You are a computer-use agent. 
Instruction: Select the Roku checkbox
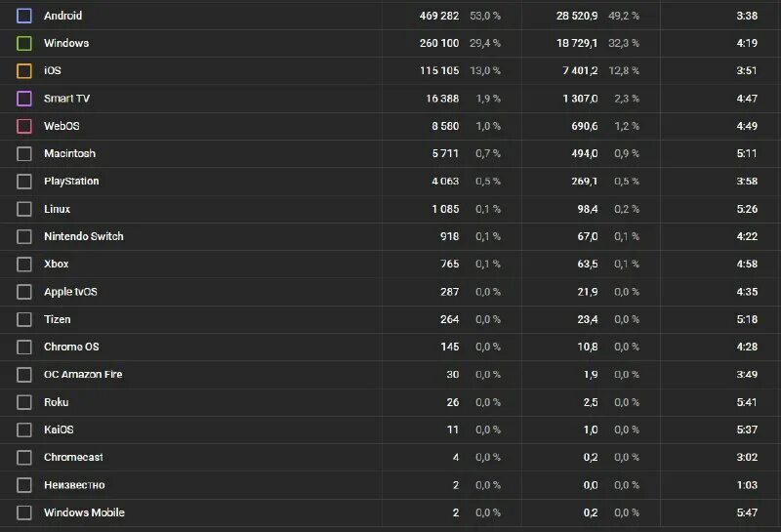tap(23, 402)
